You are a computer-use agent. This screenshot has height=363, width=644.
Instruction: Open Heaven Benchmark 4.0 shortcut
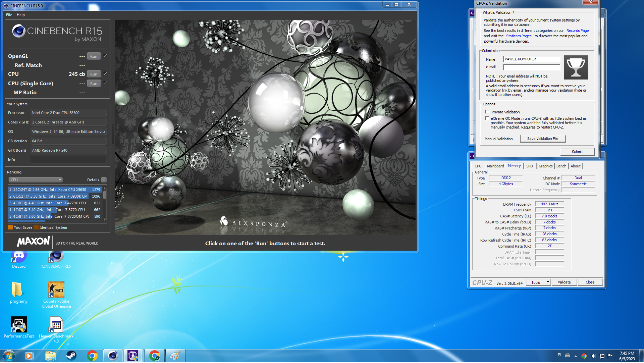[x=56, y=329]
